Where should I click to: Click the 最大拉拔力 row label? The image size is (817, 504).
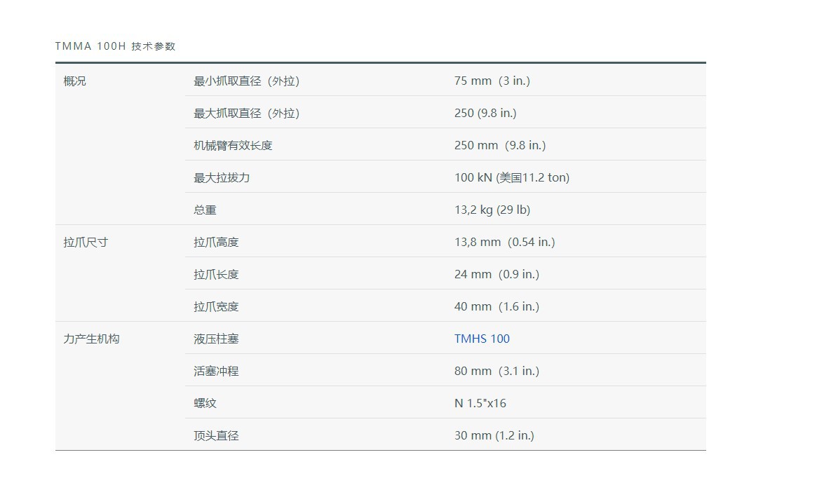(x=222, y=177)
